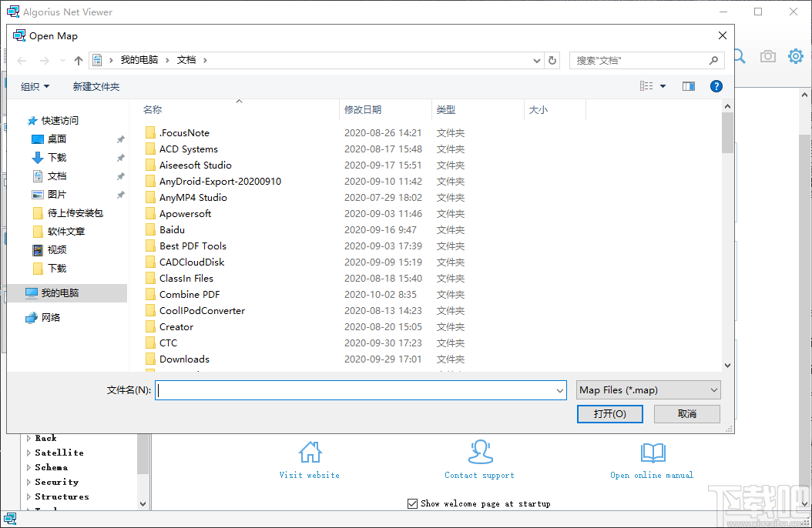Open the Map Files (*.map) file type dropdown
812x528 pixels.
648,389
